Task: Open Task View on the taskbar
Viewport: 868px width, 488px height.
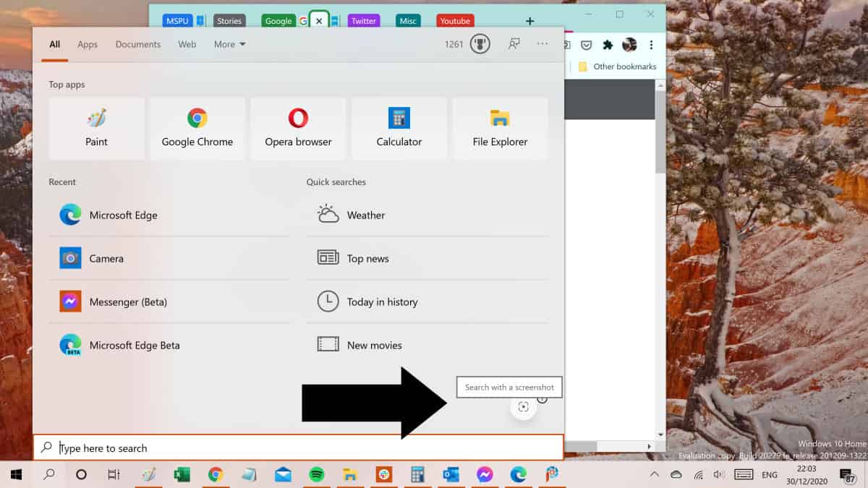Action: click(114, 474)
